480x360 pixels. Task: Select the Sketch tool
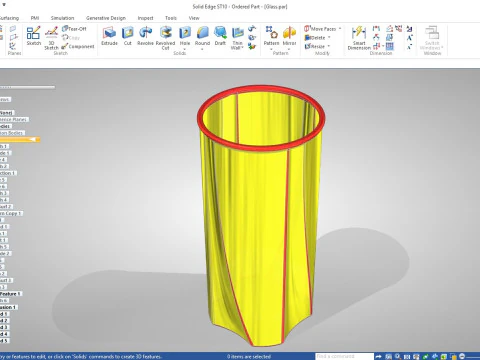[x=34, y=36]
